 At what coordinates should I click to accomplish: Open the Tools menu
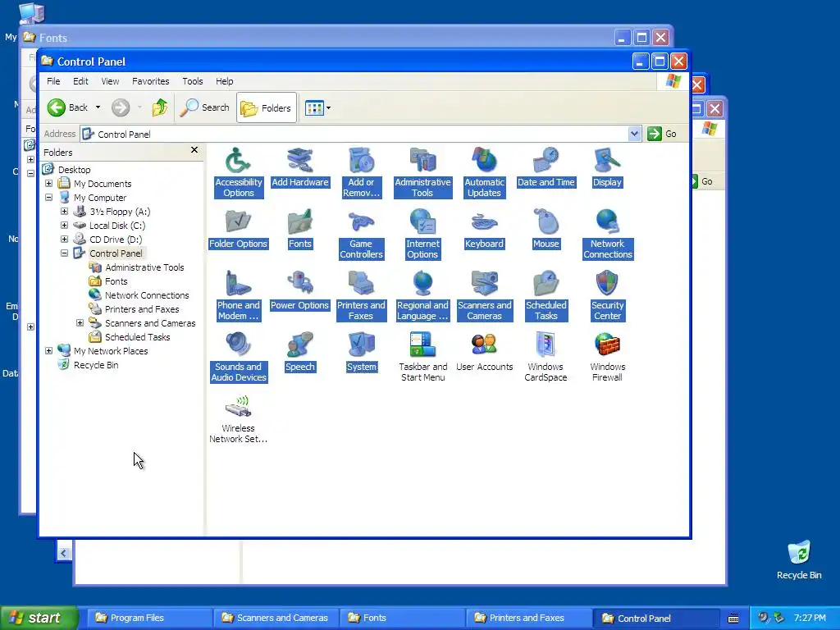[x=192, y=81]
